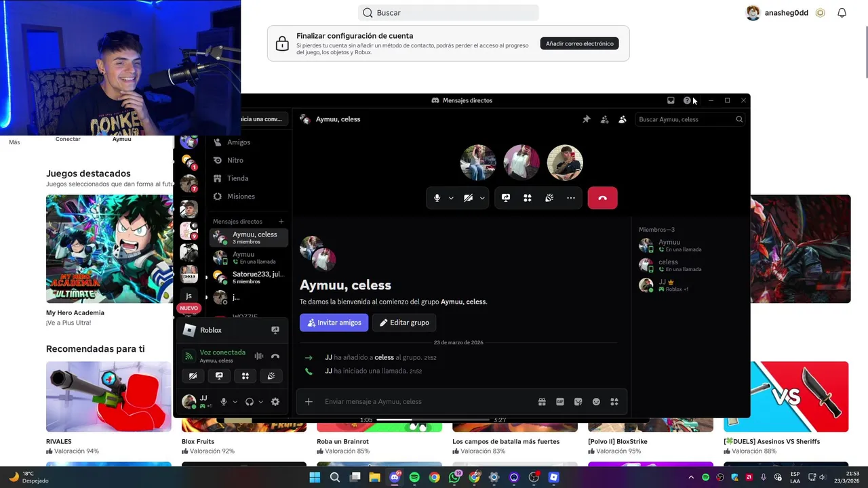
Task: Open attachment plus in message box
Action: [x=309, y=402]
